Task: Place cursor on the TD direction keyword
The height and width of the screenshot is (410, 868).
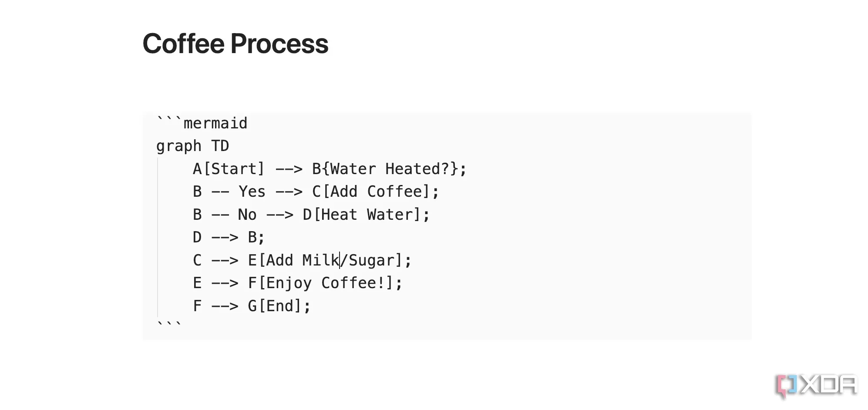Action: point(220,146)
